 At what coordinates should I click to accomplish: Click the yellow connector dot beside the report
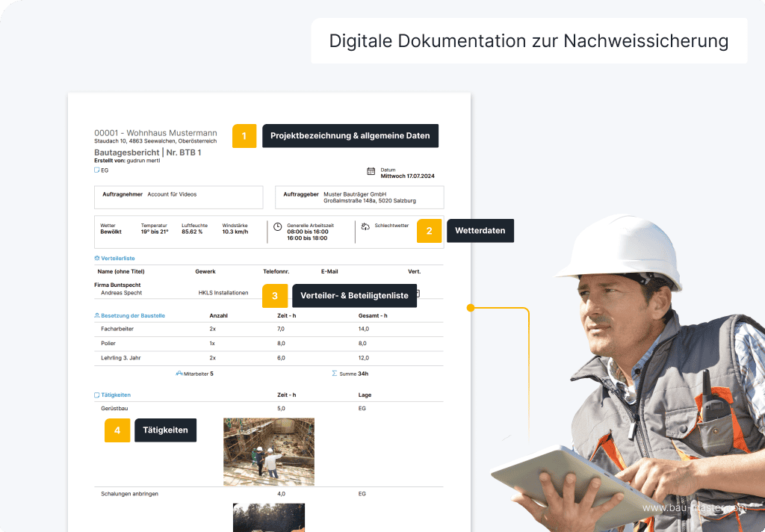470,307
